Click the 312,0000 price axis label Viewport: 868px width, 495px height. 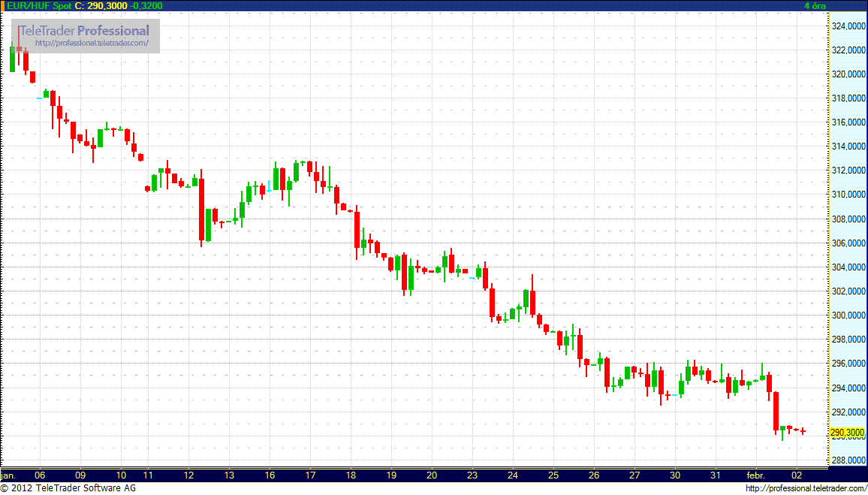pyautogui.click(x=848, y=171)
